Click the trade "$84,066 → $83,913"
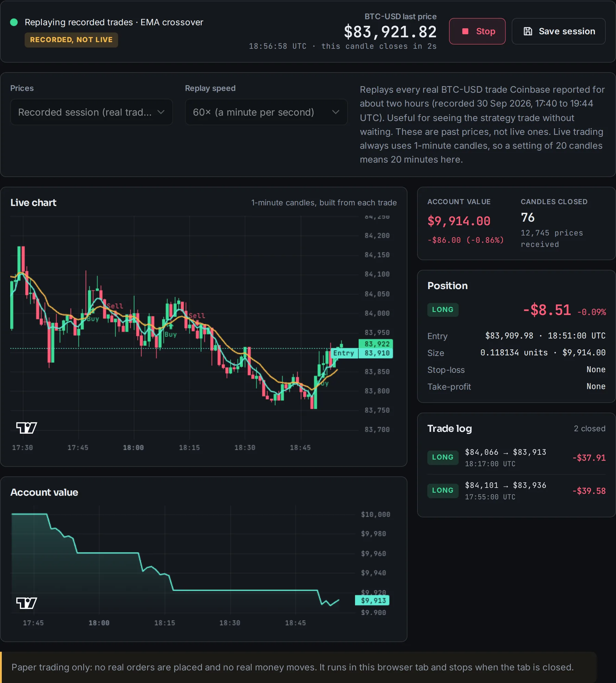616x683 pixels. click(x=505, y=452)
